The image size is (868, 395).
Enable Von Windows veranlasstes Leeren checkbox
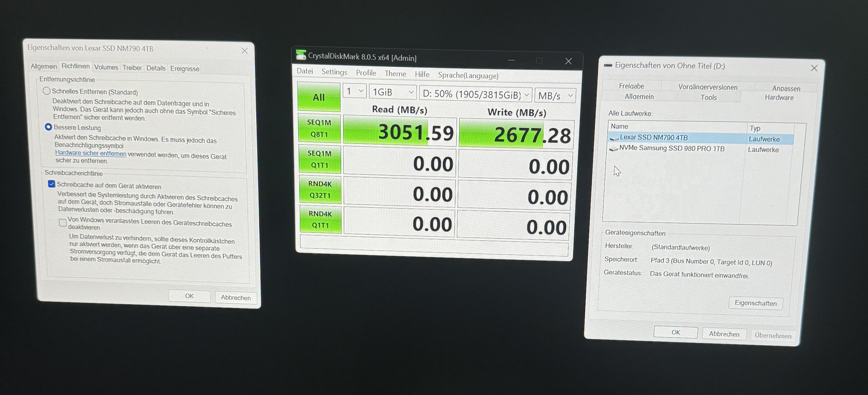(x=63, y=222)
